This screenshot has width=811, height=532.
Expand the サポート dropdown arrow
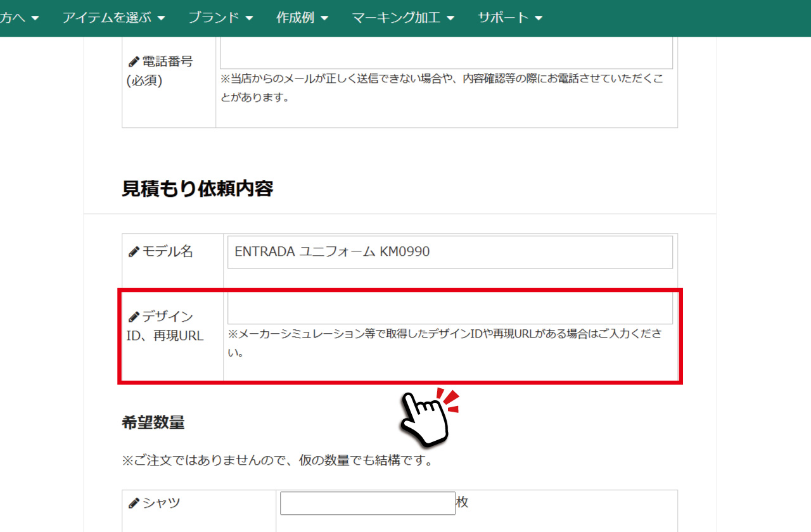click(539, 18)
